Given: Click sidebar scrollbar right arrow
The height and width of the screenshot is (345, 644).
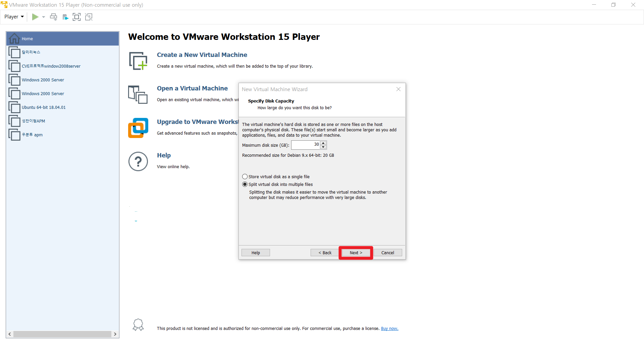Looking at the screenshot, I should click(115, 334).
